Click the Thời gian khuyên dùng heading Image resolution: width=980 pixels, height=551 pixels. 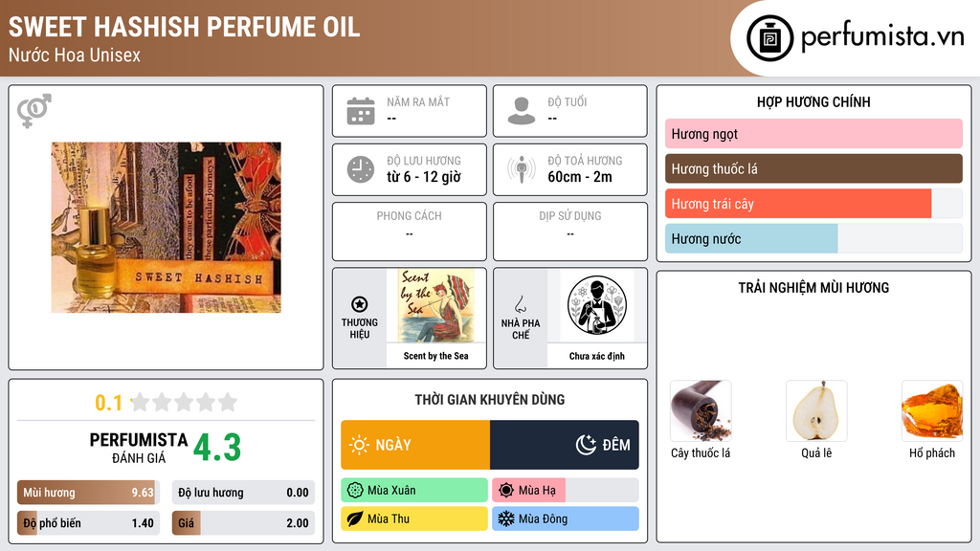(x=490, y=400)
